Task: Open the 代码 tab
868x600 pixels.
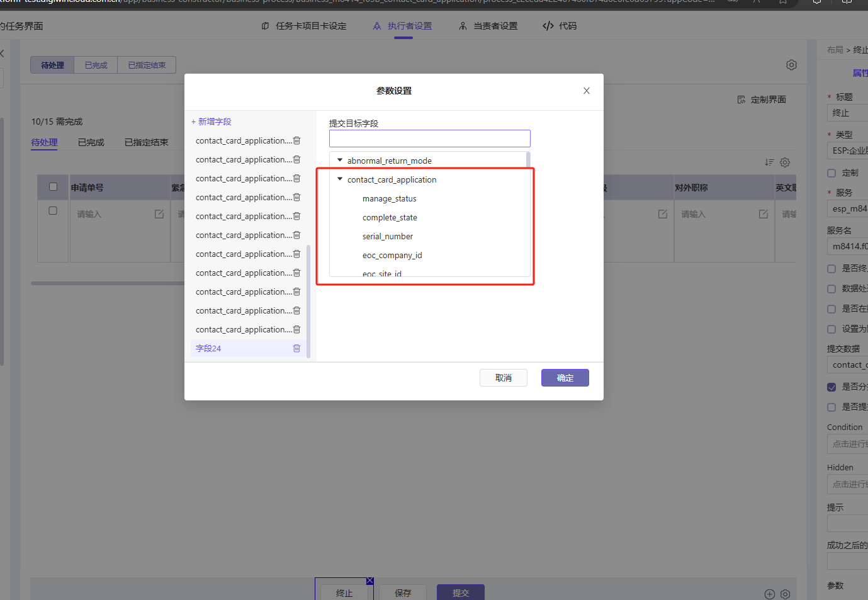Action: [x=560, y=26]
